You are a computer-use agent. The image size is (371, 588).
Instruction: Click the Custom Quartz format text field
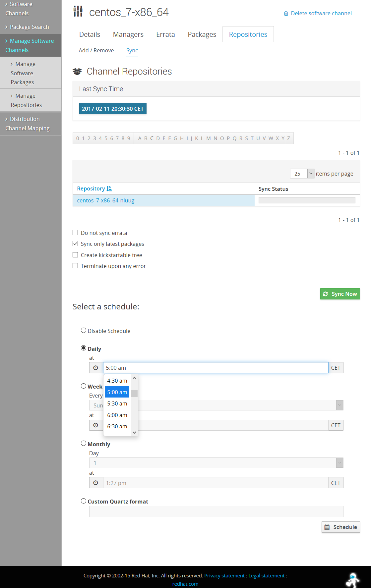pyautogui.click(x=216, y=511)
